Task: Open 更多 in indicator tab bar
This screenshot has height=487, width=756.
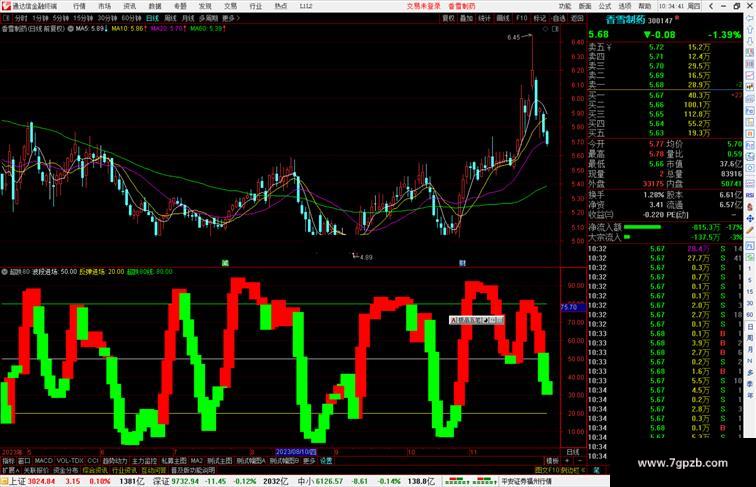Action: tap(309, 461)
